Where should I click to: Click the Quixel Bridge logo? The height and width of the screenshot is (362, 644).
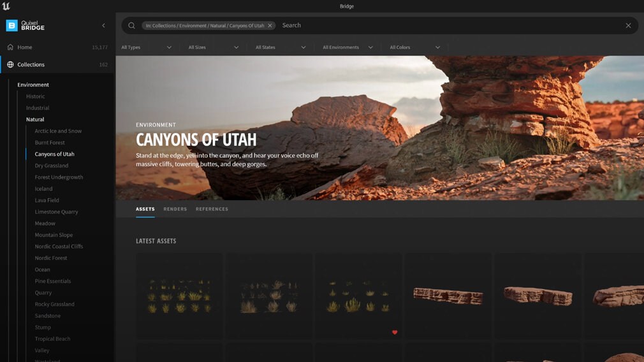click(25, 25)
